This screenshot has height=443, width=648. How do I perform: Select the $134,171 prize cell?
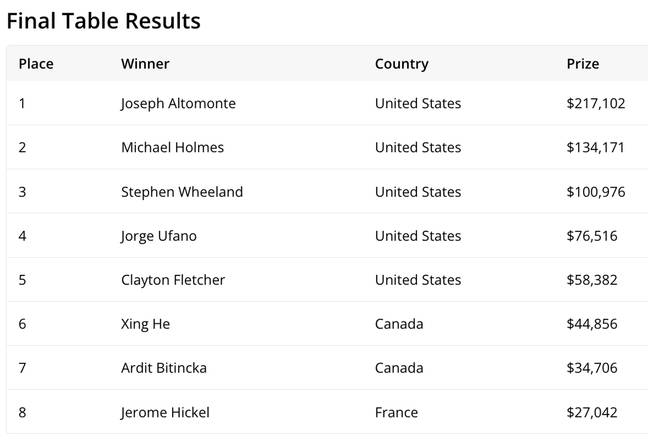point(595,148)
